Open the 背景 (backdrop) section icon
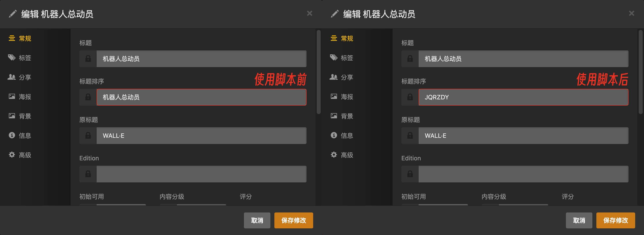Viewport: 644px width, 235px height. [x=12, y=116]
